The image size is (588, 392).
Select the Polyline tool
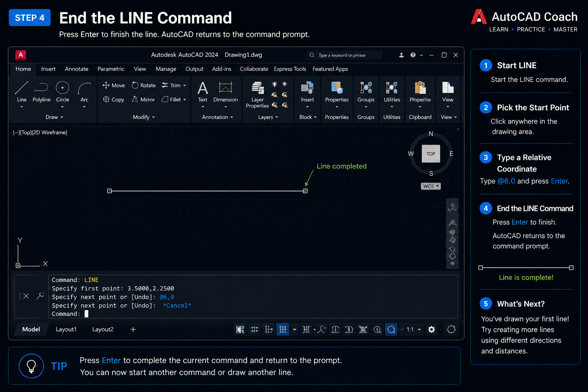[41, 91]
